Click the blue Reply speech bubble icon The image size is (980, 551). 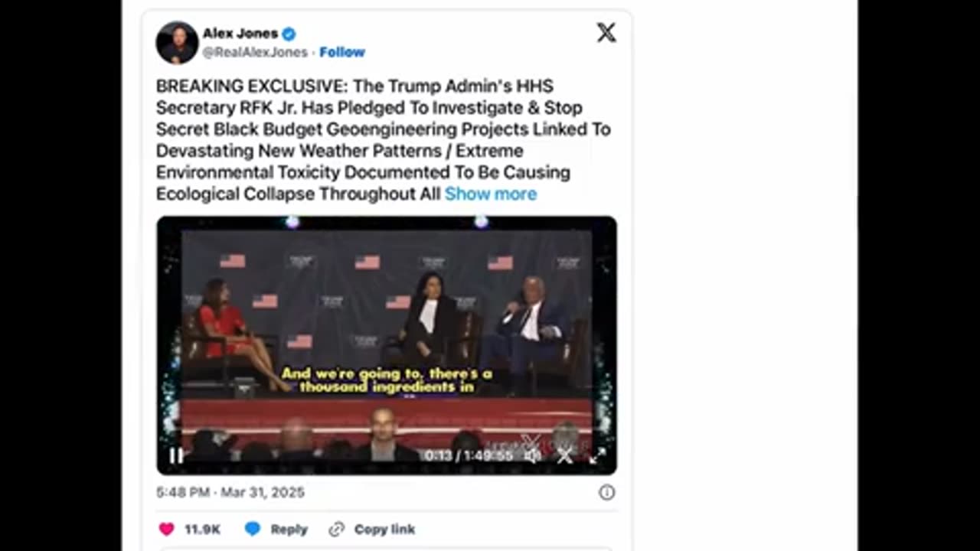[253, 529]
